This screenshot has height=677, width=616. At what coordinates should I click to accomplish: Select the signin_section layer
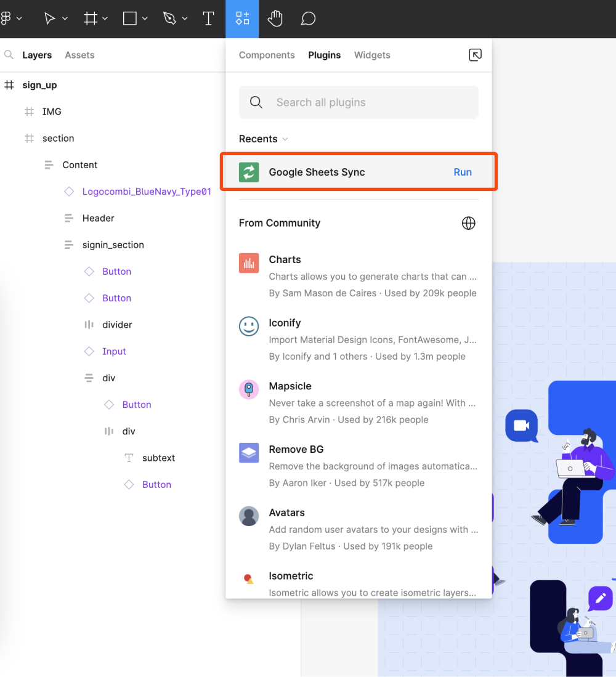(x=112, y=245)
